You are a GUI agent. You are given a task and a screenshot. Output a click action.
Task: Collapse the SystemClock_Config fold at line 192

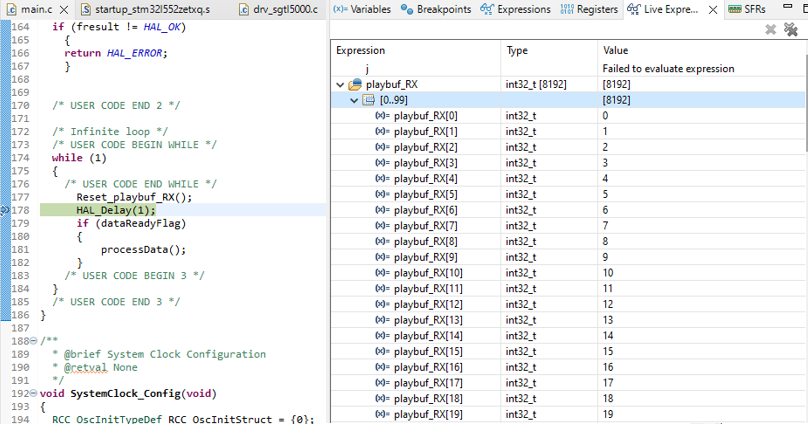(33, 393)
